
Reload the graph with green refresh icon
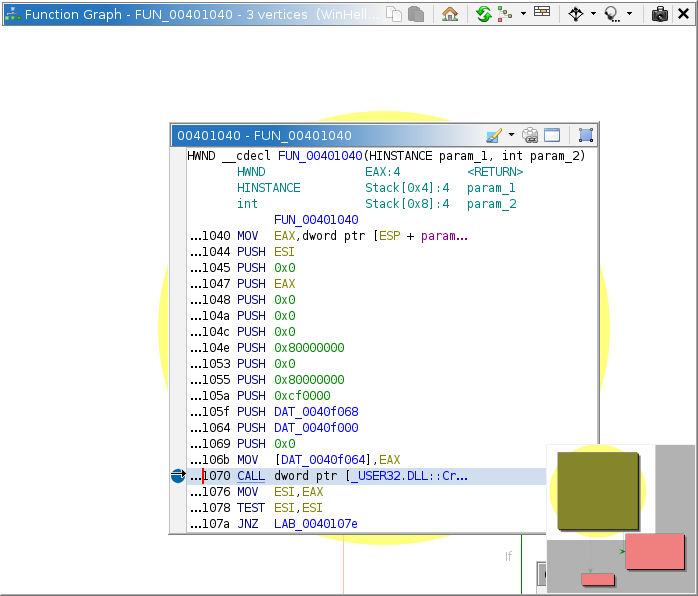coord(484,14)
